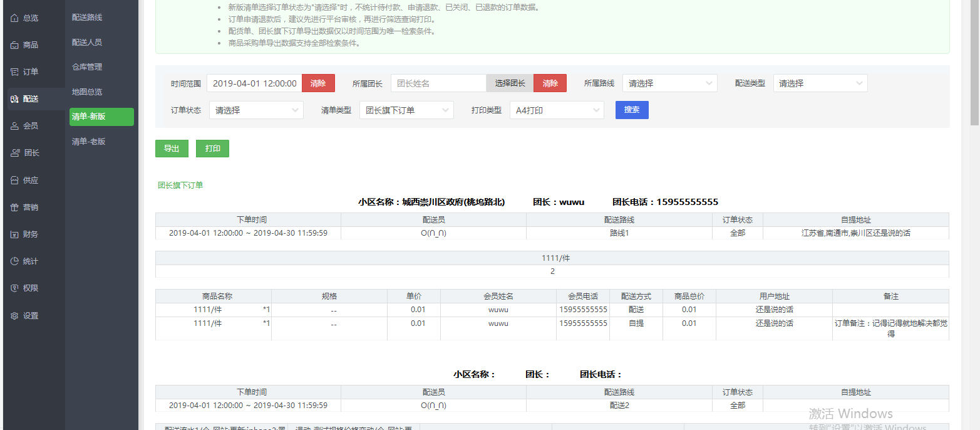
Task: Open 仓库管理 in the submenu
Action: coord(87,67)
